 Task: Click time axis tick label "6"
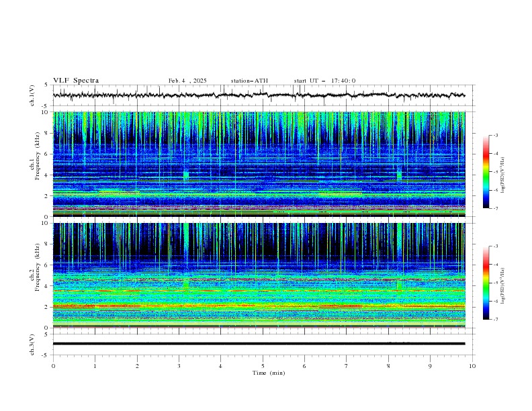click(304, 366)
